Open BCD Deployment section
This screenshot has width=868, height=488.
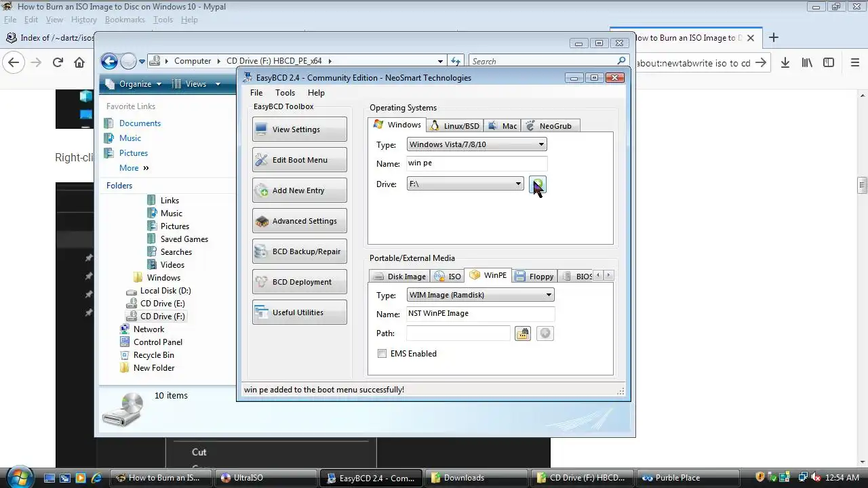tap(299, 282)
